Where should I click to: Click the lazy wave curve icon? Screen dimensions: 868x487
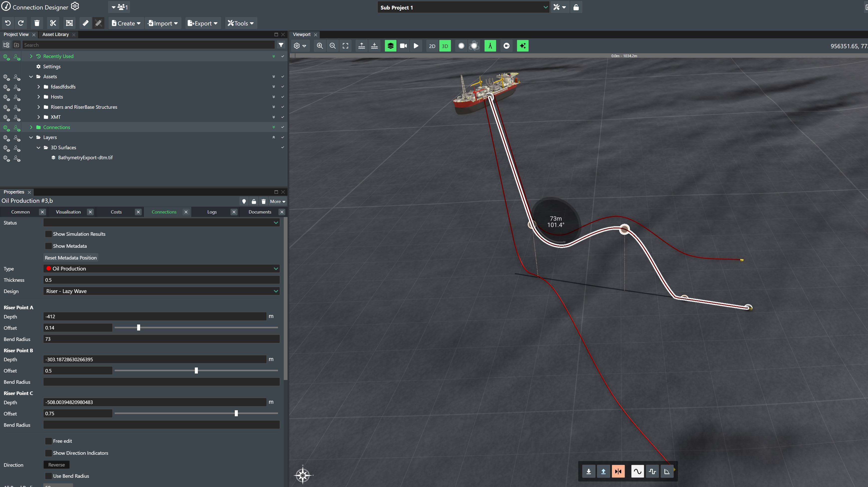pos(637,471)
